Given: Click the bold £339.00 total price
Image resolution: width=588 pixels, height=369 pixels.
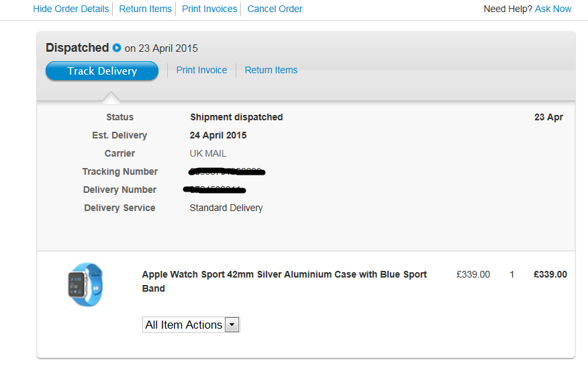Looking at the screenshot, I should (x=550, y=274).
